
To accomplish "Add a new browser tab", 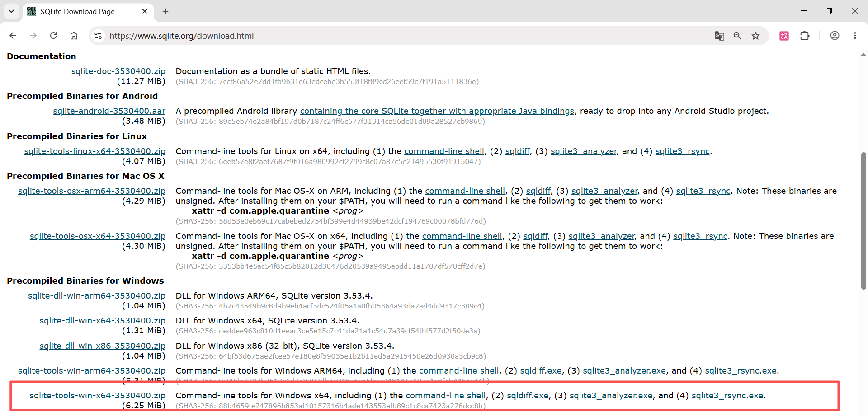I will tap(165, 11).
